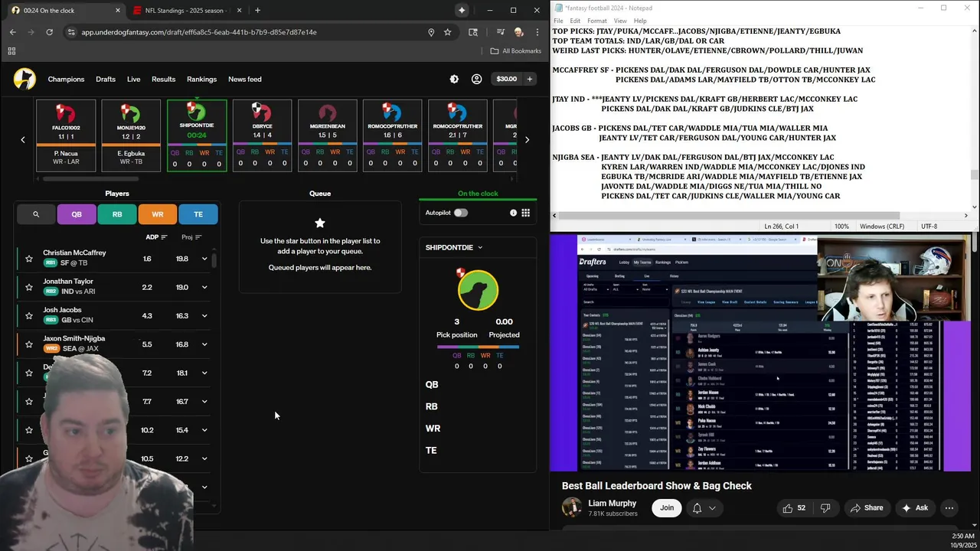The width and height of the screenshot is (980, 551).
Task: Go to the Drafts nav item
Action: [106, 79]
